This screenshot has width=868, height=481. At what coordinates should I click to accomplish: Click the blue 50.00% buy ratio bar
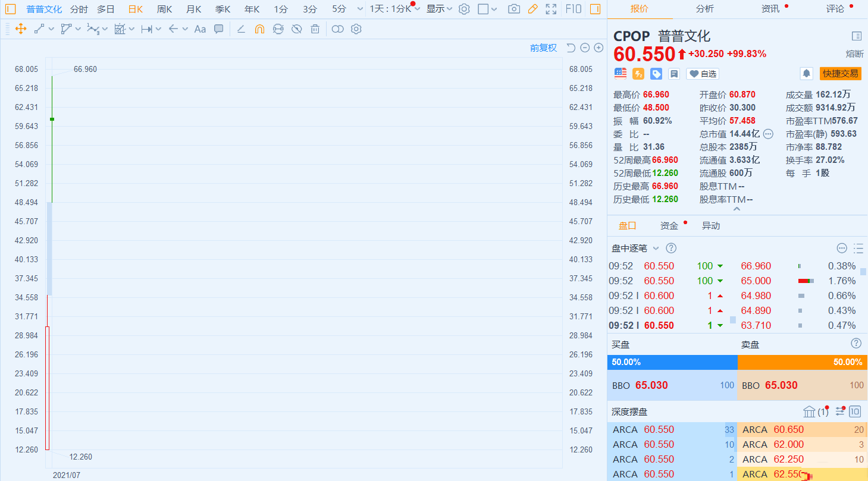click(x=672, y=362)
